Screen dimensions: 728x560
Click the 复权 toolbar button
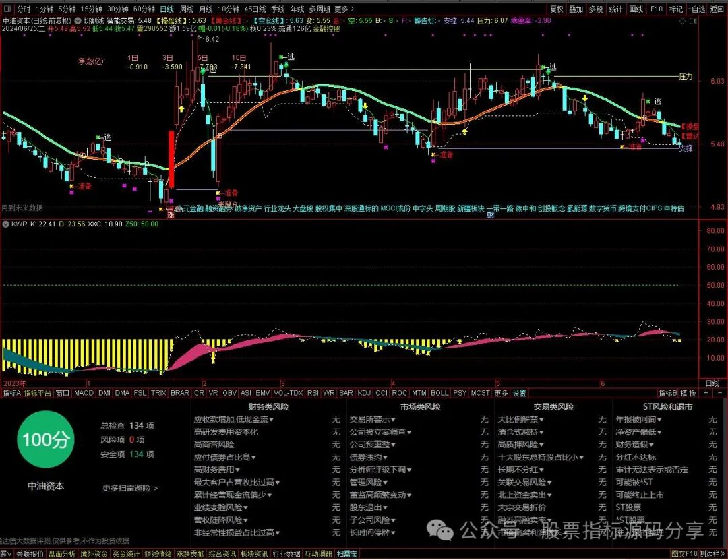[x=556, y=9]
